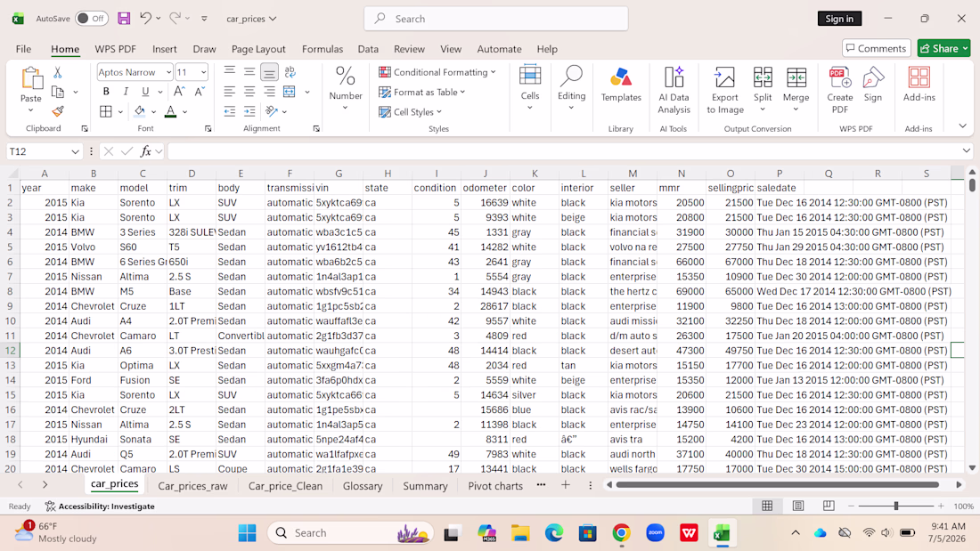Viewport: 980px width, 551px height.
Task: Switch to Normal view in status bar
Action: (x=767, y=506)
